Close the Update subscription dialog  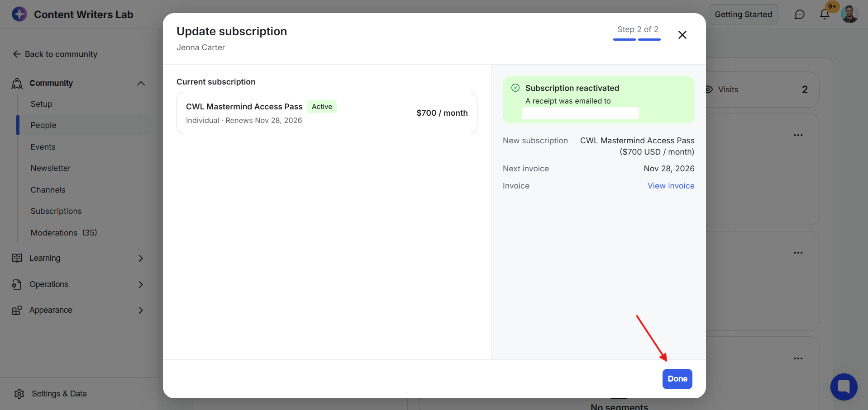point(682,35)
